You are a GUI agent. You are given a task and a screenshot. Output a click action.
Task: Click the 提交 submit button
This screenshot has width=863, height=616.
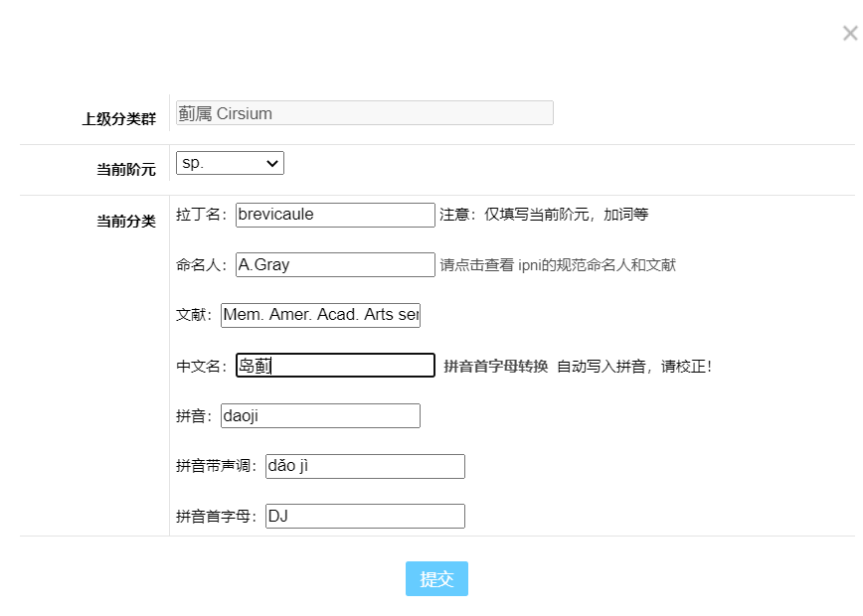click(x=435, y=579)
